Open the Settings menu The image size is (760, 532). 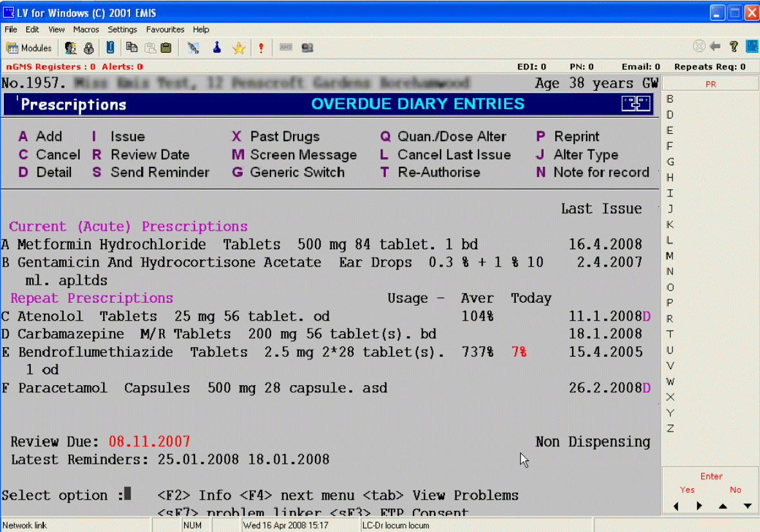(122, 30)
